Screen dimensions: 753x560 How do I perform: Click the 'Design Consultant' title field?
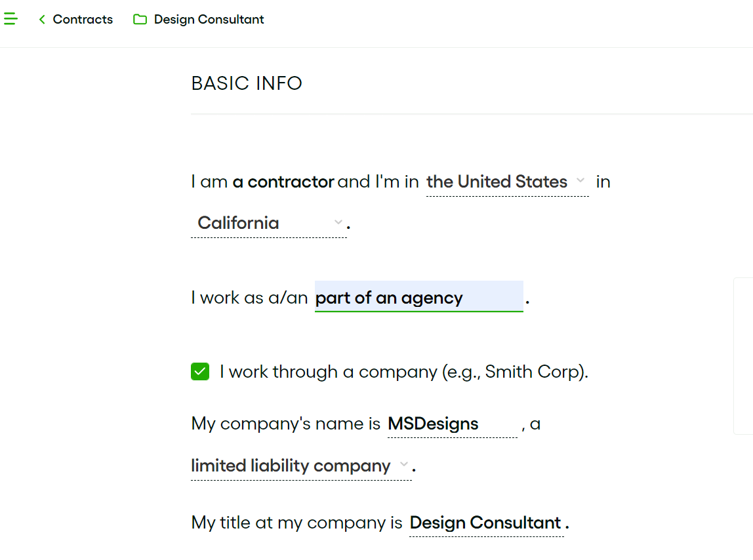coord(485,523)
